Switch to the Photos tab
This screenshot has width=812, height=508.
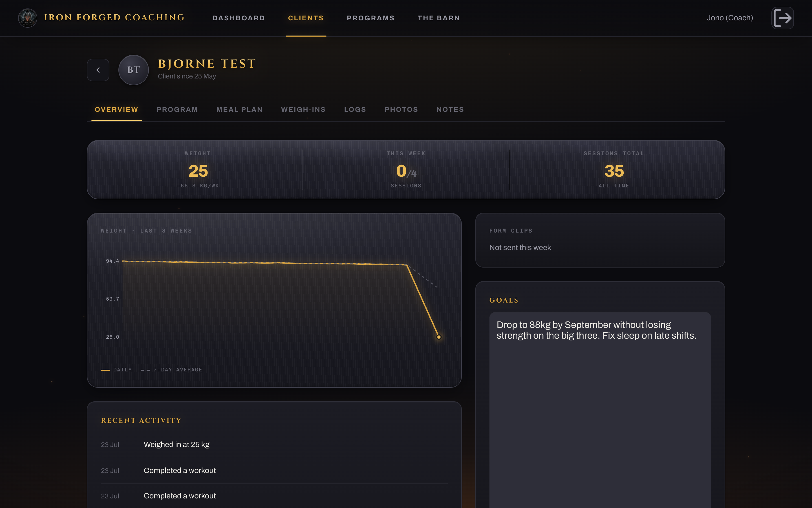click(401, 110)
